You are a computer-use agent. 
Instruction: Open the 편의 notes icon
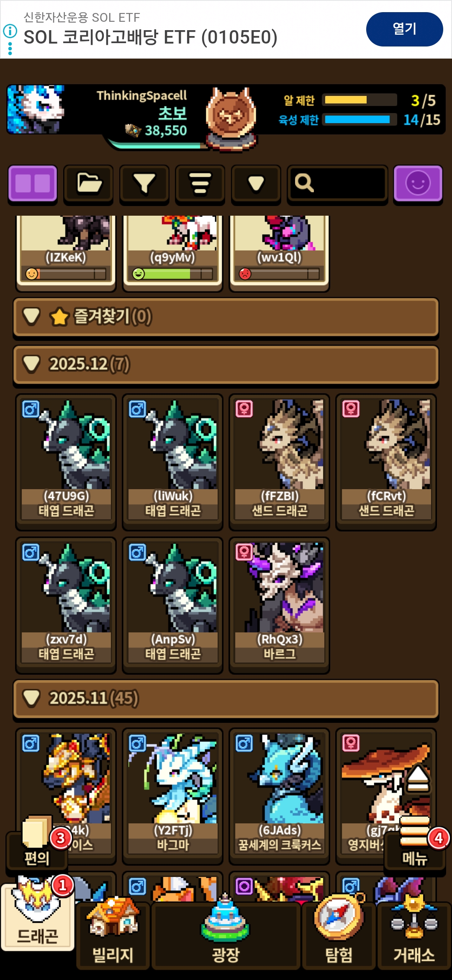(37, 846)
